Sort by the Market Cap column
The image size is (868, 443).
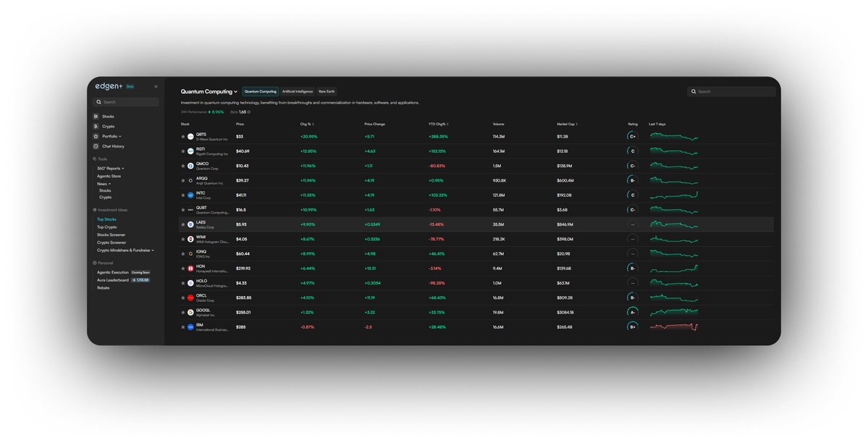[x=568, y=124]
